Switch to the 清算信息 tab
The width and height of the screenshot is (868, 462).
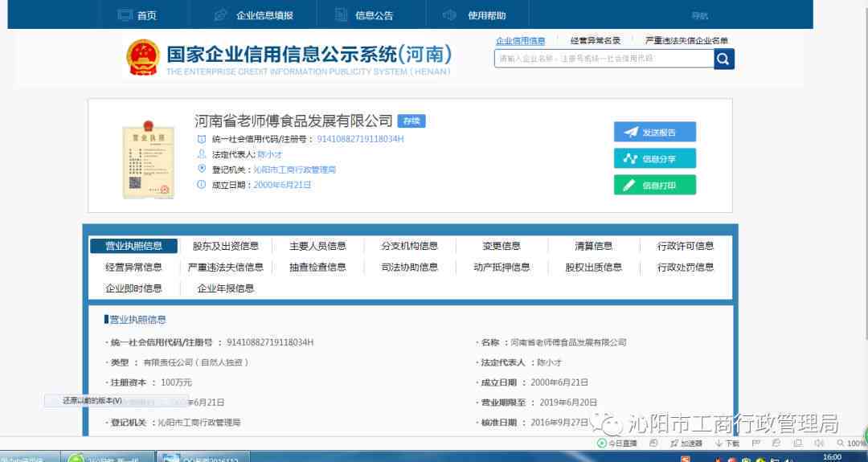[x=593, y=246]
